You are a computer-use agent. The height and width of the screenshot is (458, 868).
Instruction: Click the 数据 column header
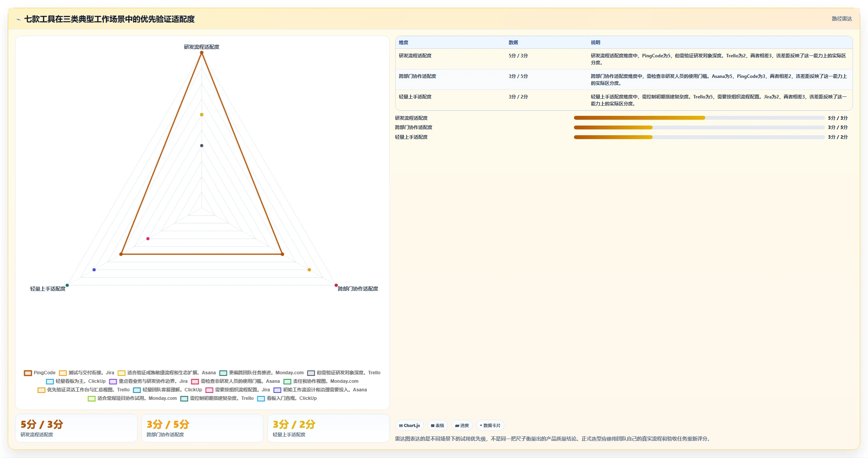coord(513,43)
